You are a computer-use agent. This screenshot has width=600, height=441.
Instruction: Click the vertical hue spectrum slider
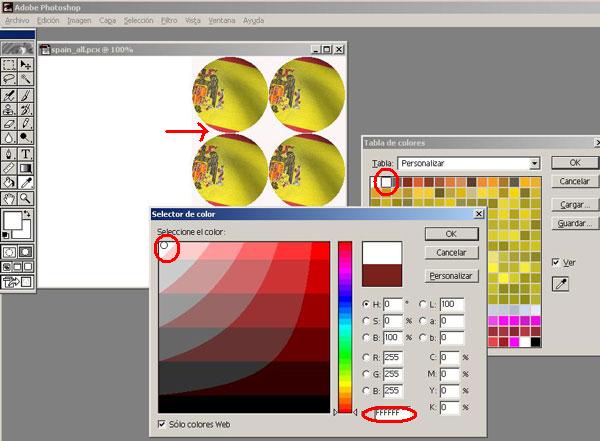[345, 327]
